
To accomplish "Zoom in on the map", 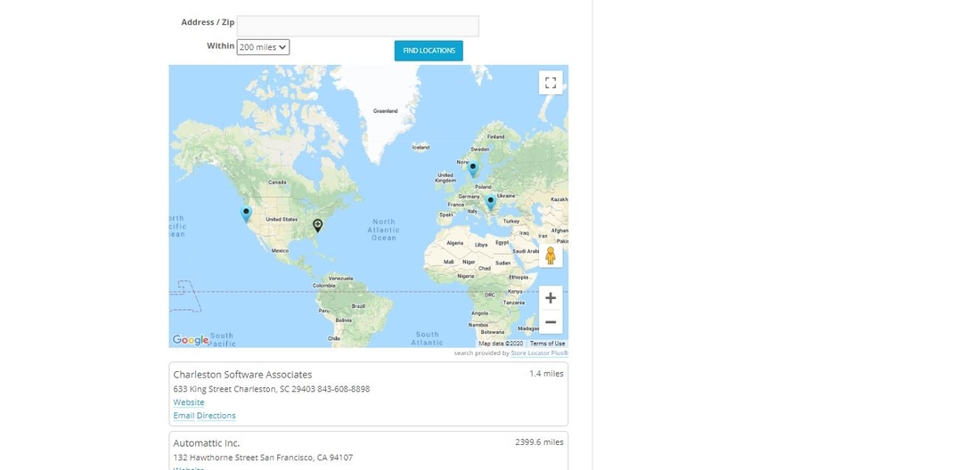I will pos(550,298).
